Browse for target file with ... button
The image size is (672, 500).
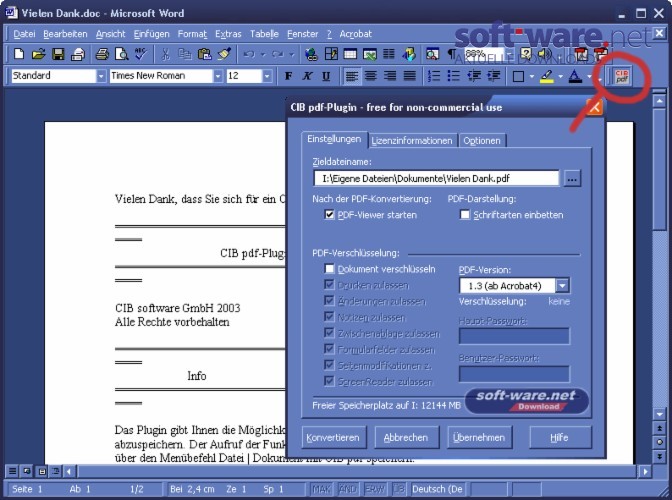[572, 179]
